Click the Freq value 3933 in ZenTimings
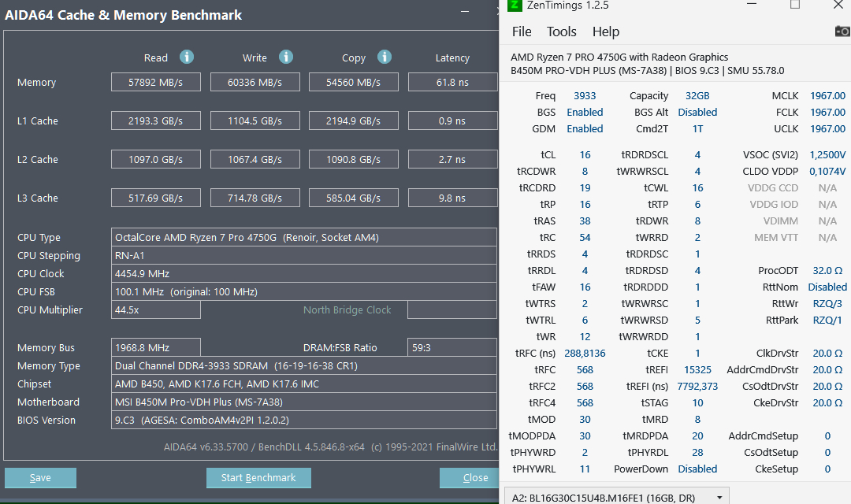851x504 pixels. (585, 95)
